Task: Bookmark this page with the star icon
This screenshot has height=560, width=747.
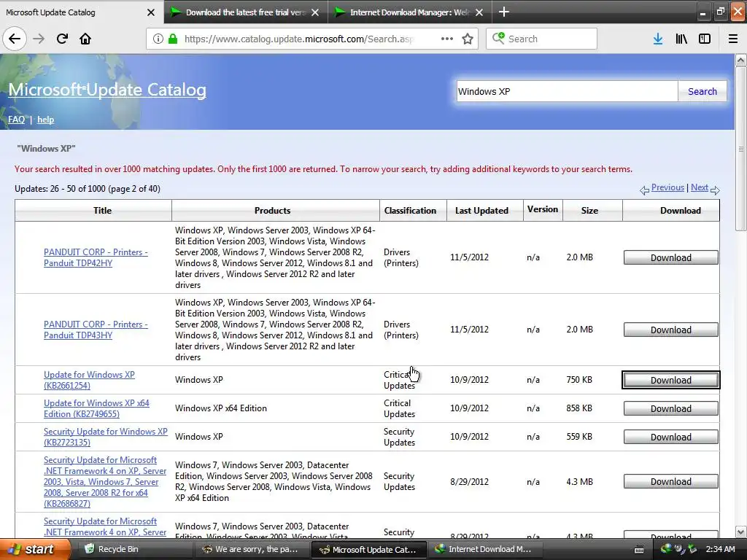Action: pos(468,39)
